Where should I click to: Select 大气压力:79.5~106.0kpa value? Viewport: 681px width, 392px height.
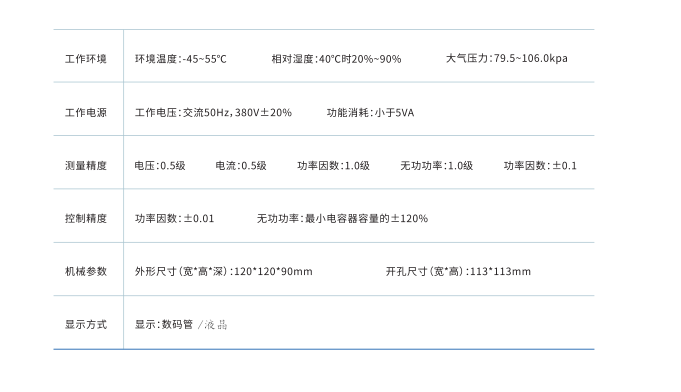[506, 58]
